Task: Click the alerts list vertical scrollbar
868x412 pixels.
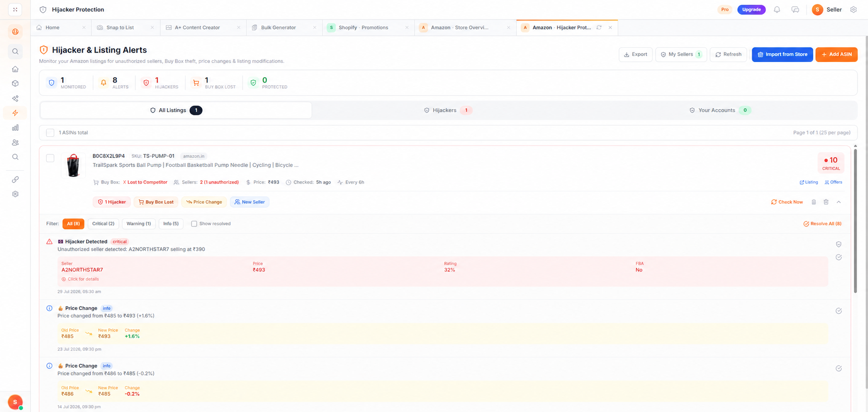Action: (855, 220)
